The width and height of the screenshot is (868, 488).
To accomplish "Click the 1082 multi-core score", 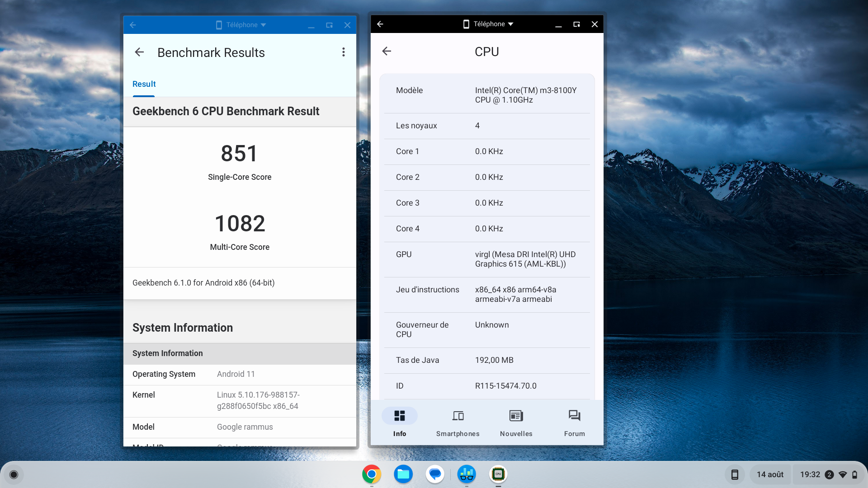I will pos(240,224).
